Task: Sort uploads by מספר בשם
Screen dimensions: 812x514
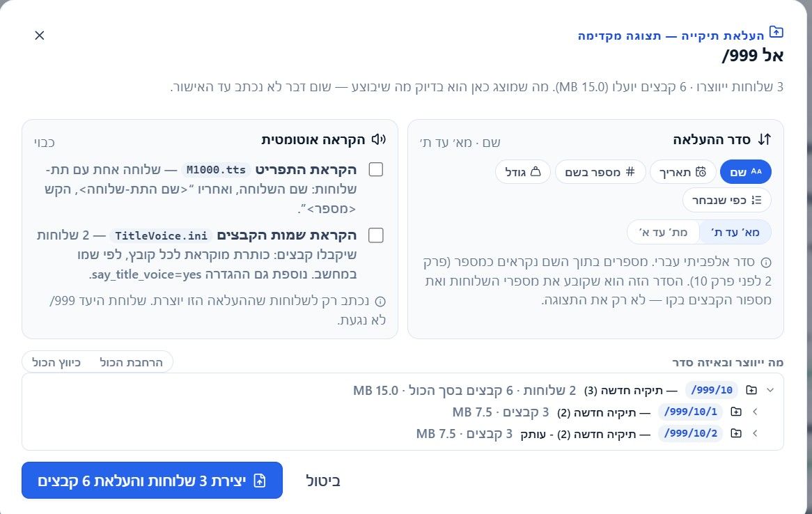Action: 600,172
